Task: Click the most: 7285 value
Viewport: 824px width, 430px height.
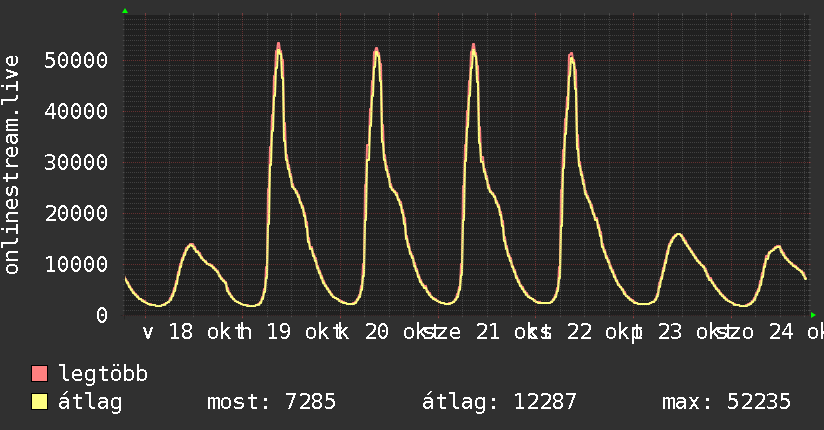Action: 271,402
